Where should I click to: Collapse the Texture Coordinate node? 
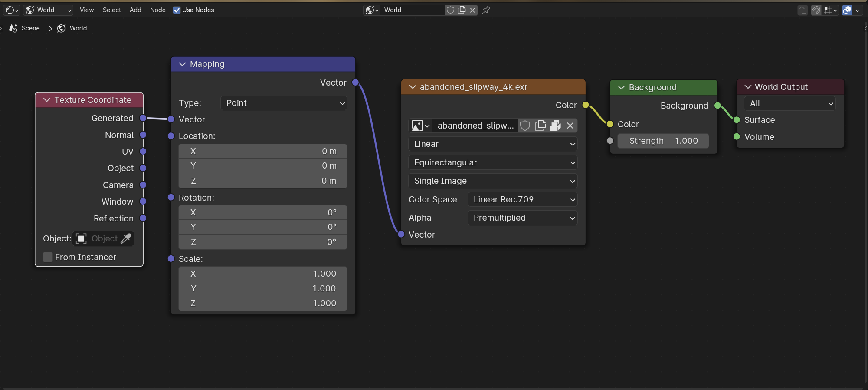(x=47, y=100)
